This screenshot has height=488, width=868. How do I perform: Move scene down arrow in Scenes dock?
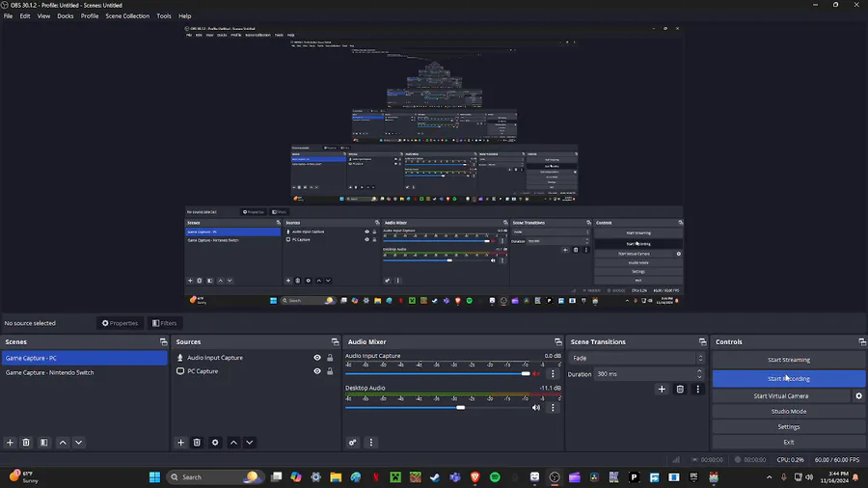coord(79,443)
